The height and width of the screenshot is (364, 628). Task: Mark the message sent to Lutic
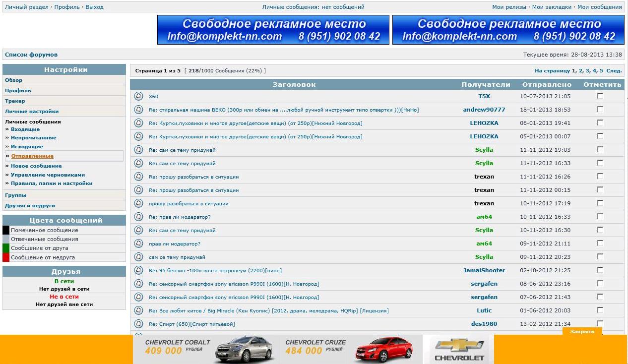tap(600, 310)
